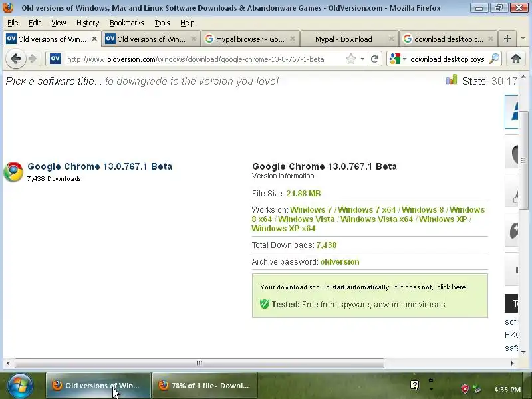The image size is (532, 399).
Task: Close the first Old versions of Win tab
Action: pos(94,39)
